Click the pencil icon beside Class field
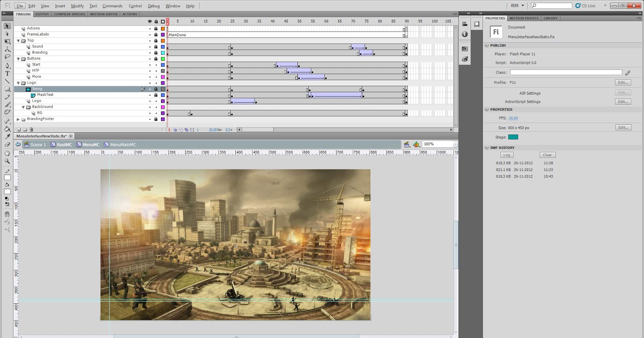 [627, 73]
